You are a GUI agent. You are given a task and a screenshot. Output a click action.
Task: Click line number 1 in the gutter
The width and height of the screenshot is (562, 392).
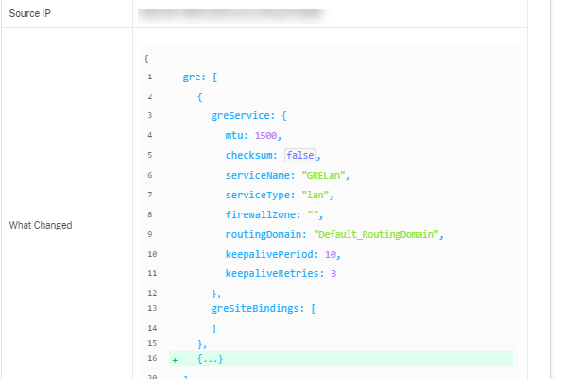(x=150, y=77)
